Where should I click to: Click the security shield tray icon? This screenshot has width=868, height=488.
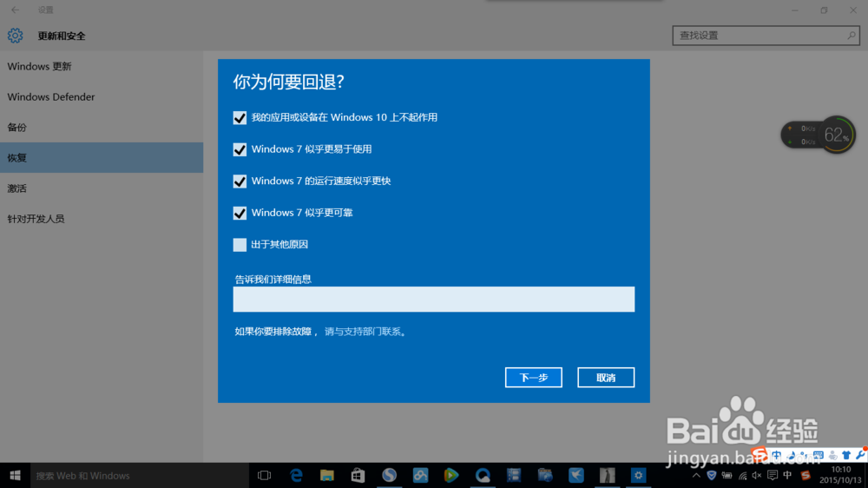click(x=712, y=476)
